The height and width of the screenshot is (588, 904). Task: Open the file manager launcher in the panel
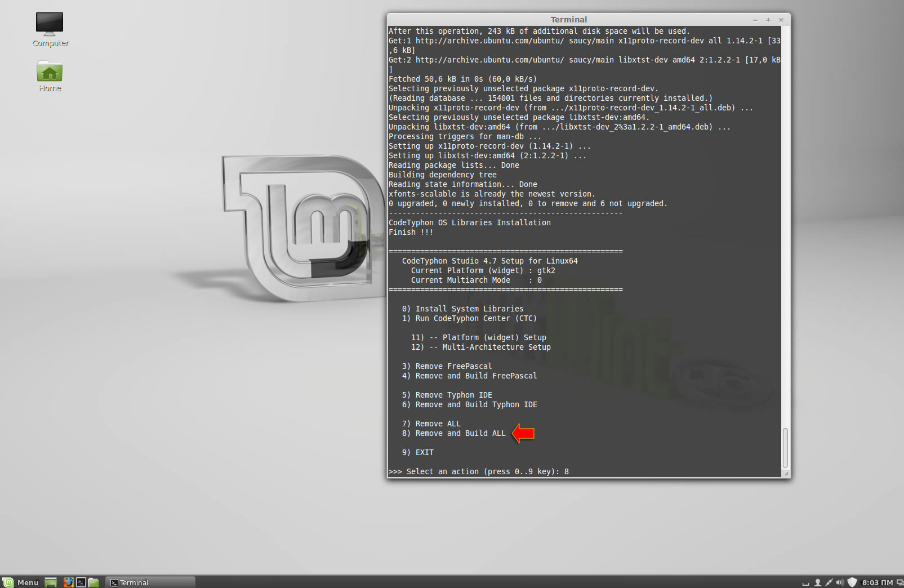point(93,582)
